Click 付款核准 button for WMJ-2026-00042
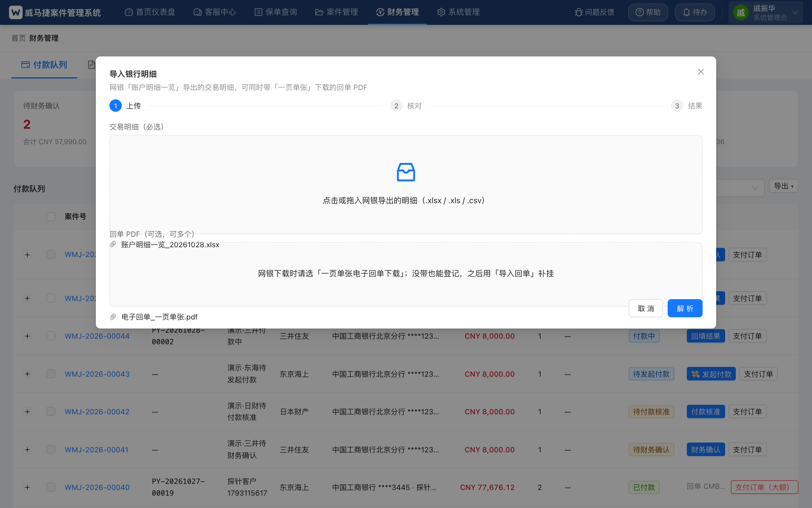Screen dimensions: 812x508 [x=706, y=412]
